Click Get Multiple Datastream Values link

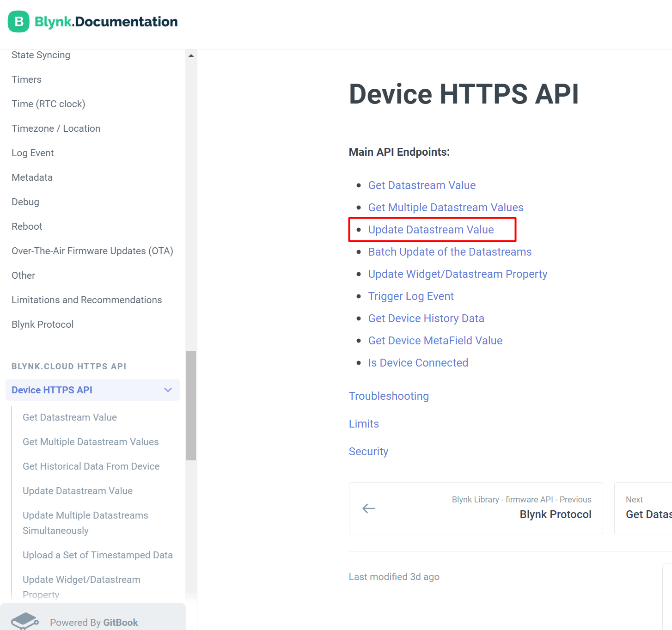(x=446, y=208)
